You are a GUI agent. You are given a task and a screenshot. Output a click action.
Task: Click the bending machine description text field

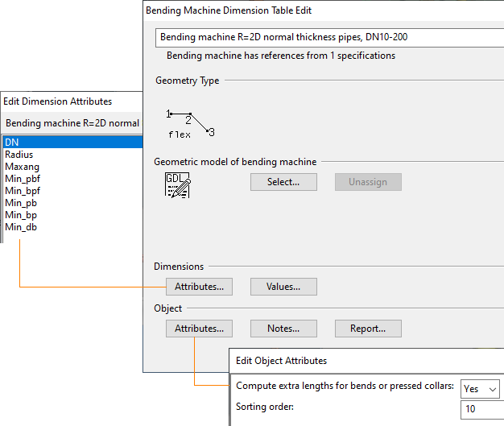(330, 38)
